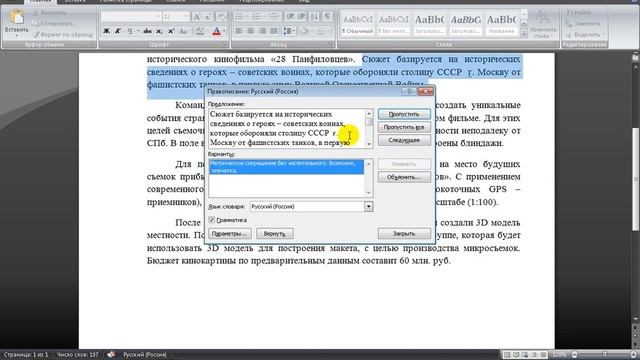Click the Shrink Font icon
This screenshot has width=640, height=360.
click(x=208, y=17)
